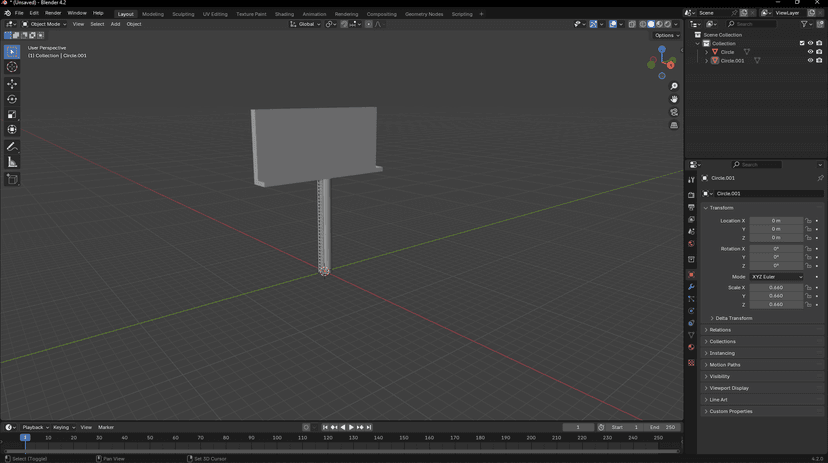Open the Global transform orientation dropdown
Image resolution: width=828 pixels, height=463 pixels.
coord(305,24)
